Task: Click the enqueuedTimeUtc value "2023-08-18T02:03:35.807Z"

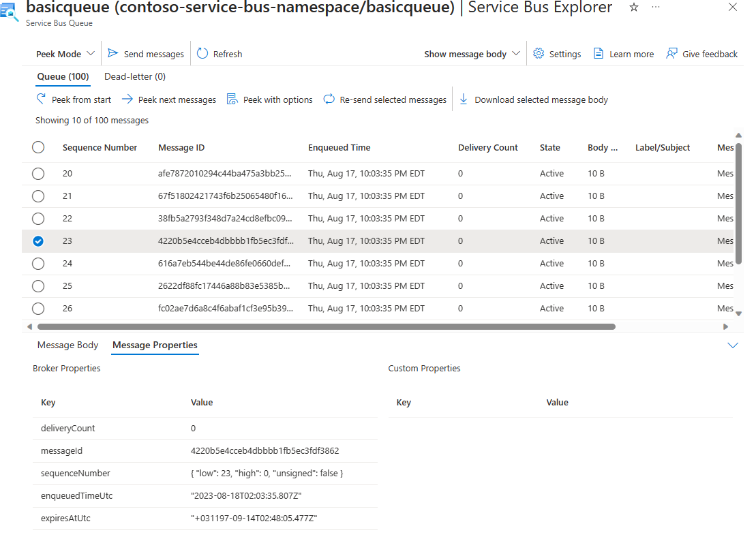Action: pos(246,496)
